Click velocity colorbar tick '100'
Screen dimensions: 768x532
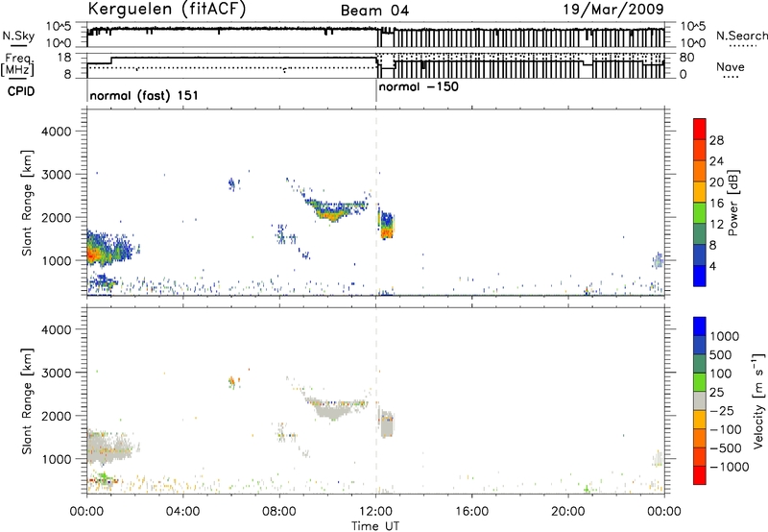(721, 374)
